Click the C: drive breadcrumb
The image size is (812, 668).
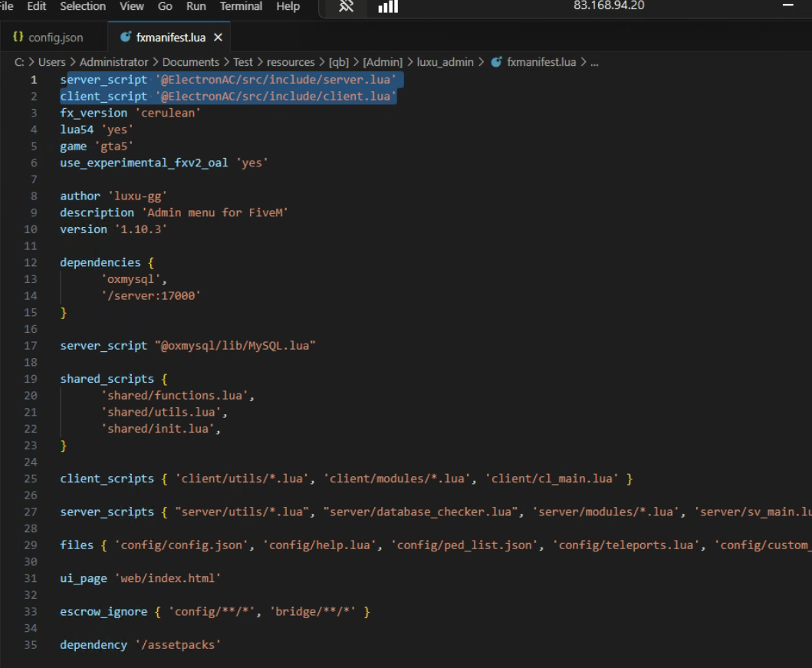19,62
